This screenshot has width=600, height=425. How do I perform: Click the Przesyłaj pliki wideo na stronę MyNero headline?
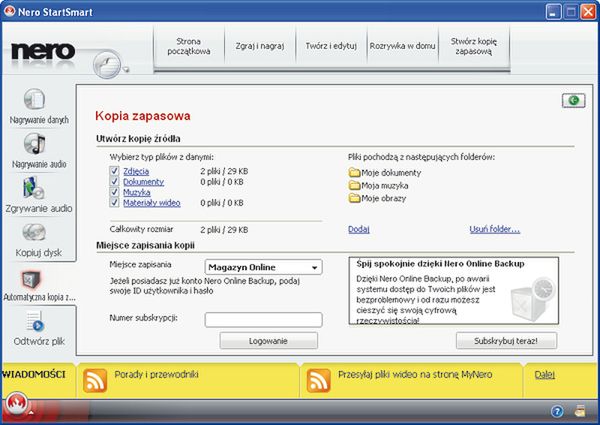point(415,374)
